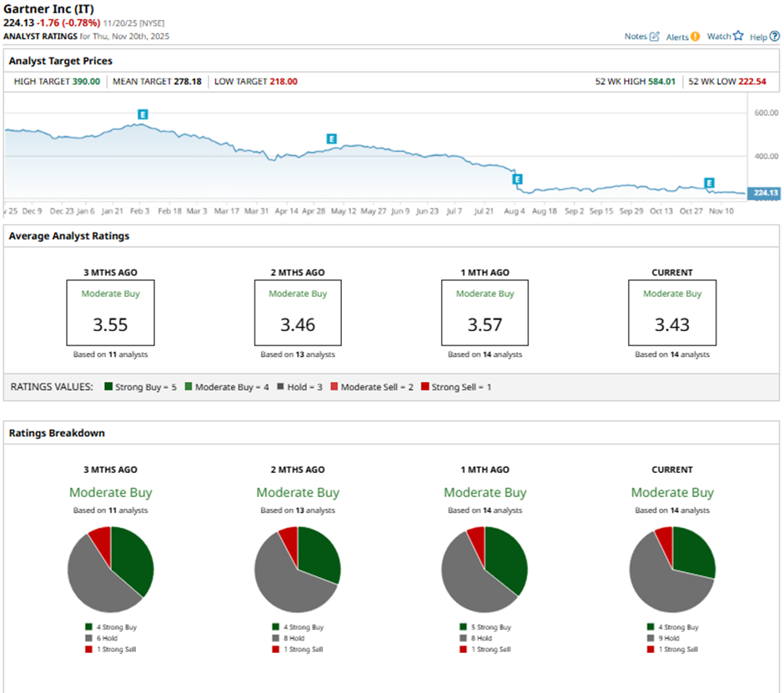784x693 pixels.
Task: Select the 2 months ago 3.46 rating box
Action: (x=298, y=313)
